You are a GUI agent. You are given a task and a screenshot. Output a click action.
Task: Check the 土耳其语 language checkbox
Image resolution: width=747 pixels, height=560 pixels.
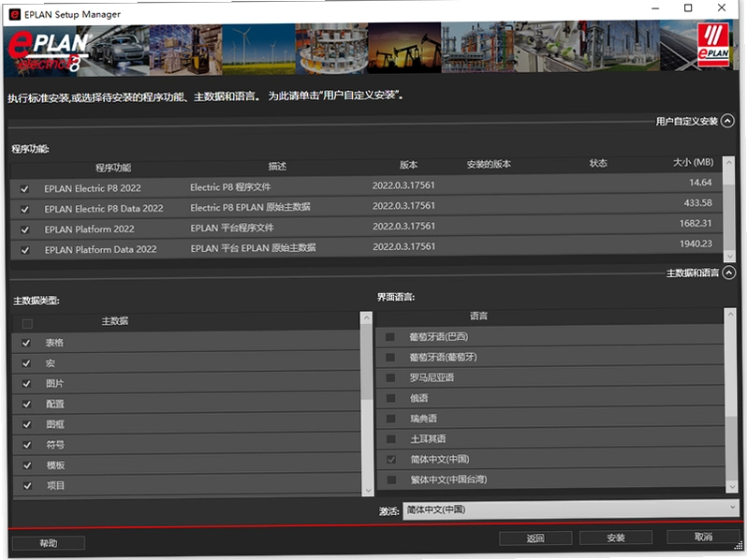(x=391, y=439)
